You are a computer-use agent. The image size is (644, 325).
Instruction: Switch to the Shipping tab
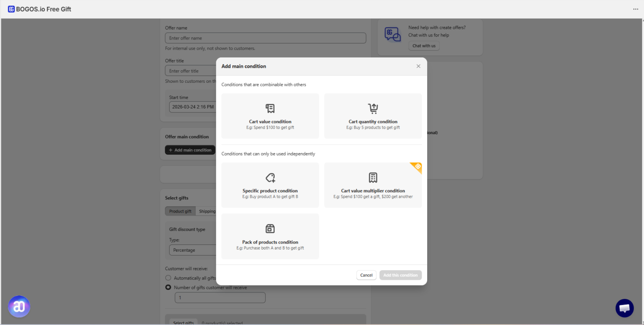[x=207, y=211]
